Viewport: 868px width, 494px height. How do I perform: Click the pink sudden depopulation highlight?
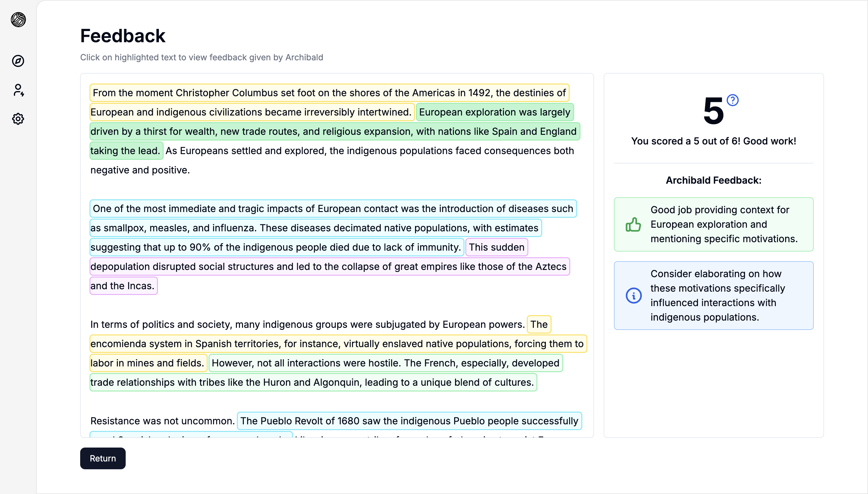328,267
